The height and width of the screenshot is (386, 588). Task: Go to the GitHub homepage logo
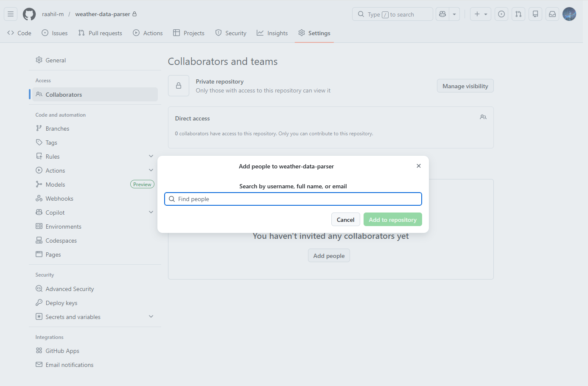coord(29,14)
